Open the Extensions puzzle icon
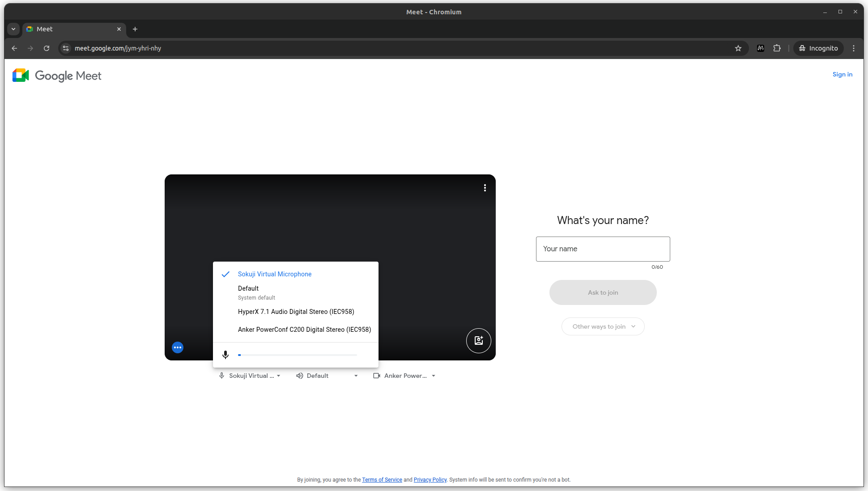The width and height of the screenshot is (868, 491). click(777, 48)
